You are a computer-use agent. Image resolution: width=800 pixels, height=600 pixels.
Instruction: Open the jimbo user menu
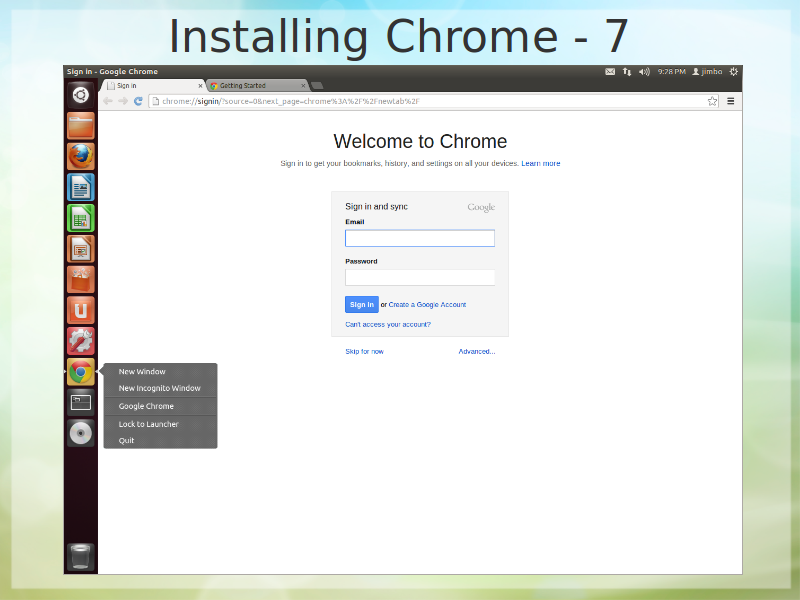point(707,71)
